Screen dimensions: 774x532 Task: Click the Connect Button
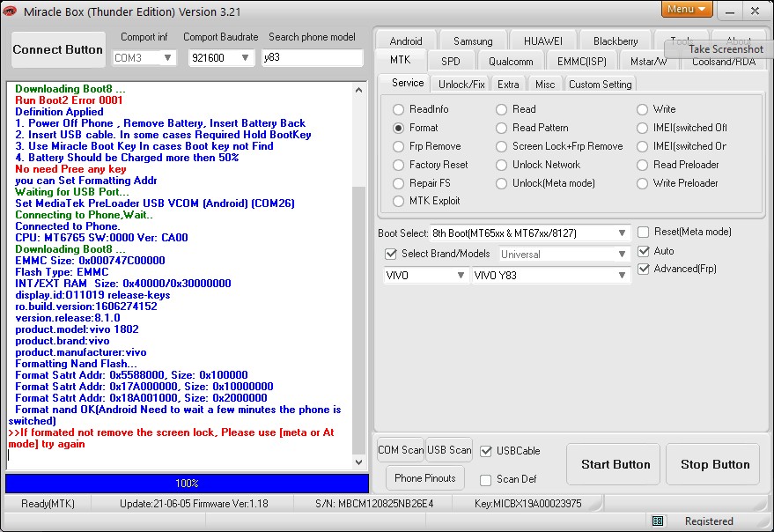tap(58, 50)
